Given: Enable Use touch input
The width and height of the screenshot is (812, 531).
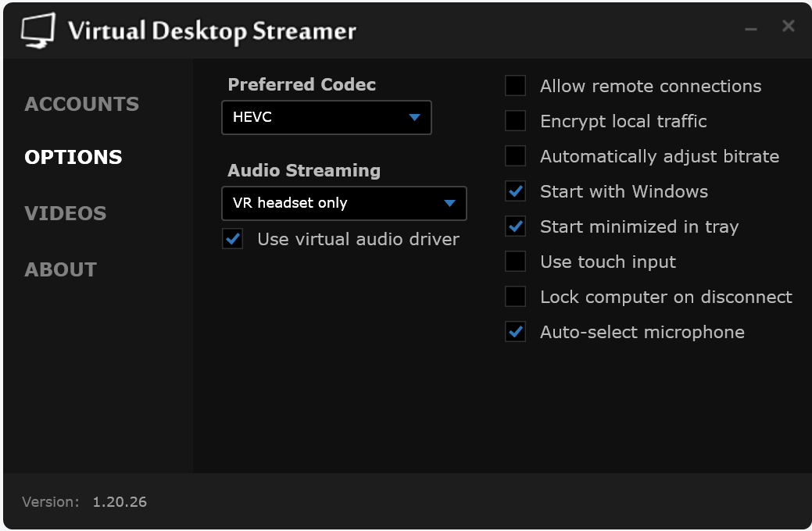Looking at the screenshot, I should (514, 262).
